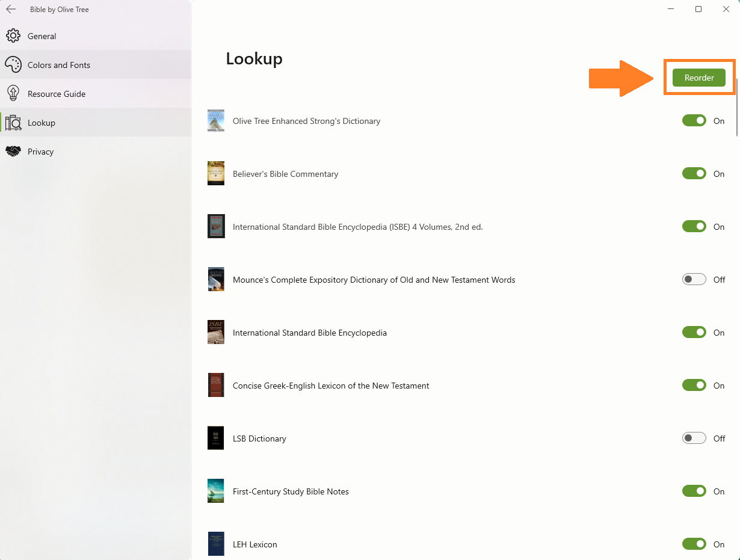Click the "Bible by Olive Tree" window title
This screenshot has height=560, width=740.
pos(60,10)
